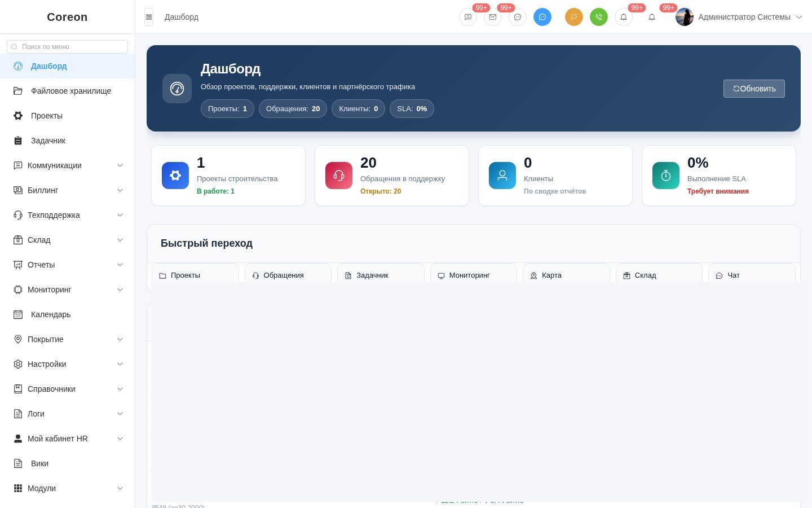The width and height of the screenshot is (812, 508).
Task: Open the envelope mail icon
Action: [493, 17]
